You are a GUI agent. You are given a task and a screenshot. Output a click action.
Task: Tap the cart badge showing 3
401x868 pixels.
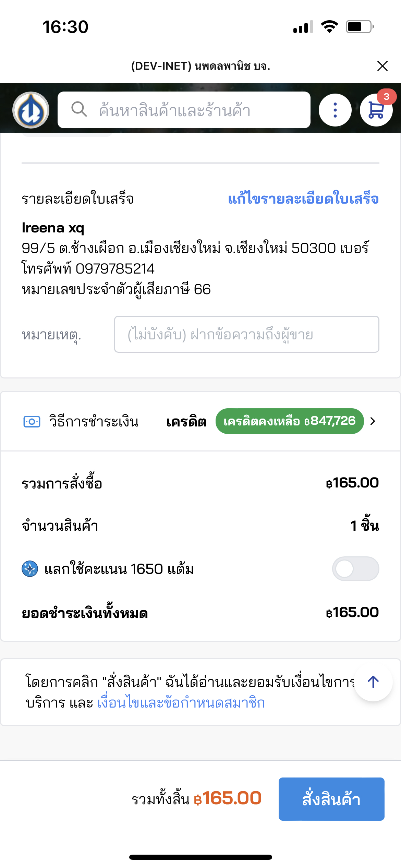point(386,97)
